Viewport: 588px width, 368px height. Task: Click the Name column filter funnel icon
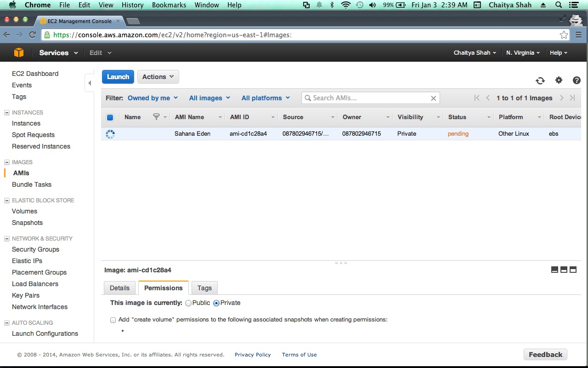pyautogui.click(x=156, y=117)
